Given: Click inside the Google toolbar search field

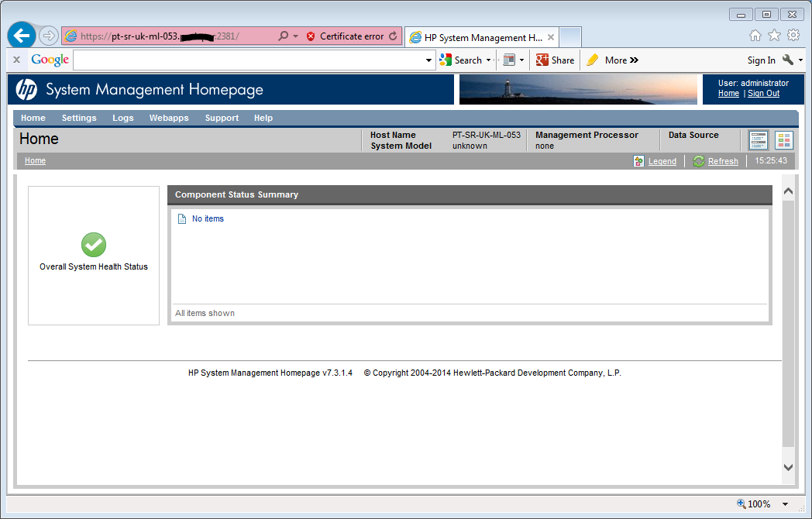Looking at the screenshot, I should click(x=248, y=60).
